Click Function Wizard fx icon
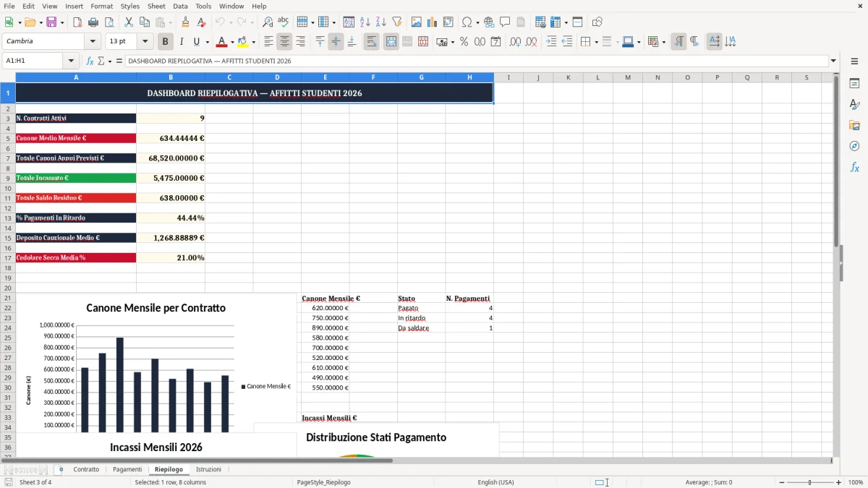This screenshot has height=488, width=868. [90, 61]
